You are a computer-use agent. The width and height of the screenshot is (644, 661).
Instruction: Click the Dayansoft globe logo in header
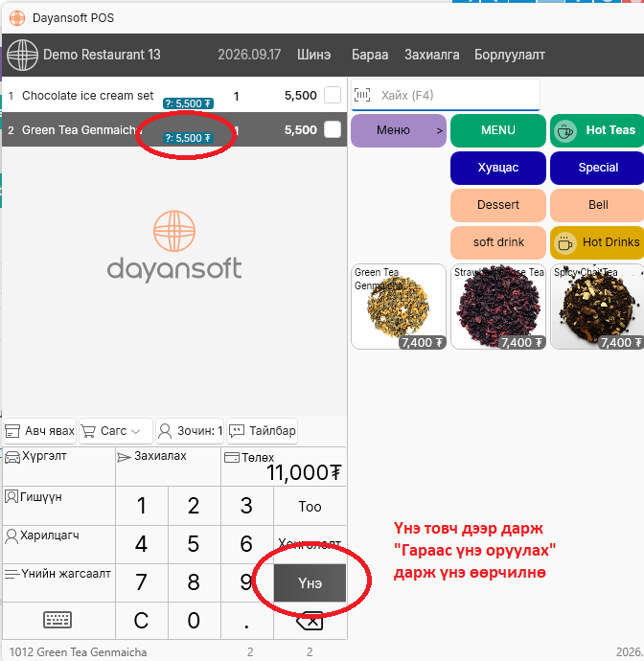[22, 55]
